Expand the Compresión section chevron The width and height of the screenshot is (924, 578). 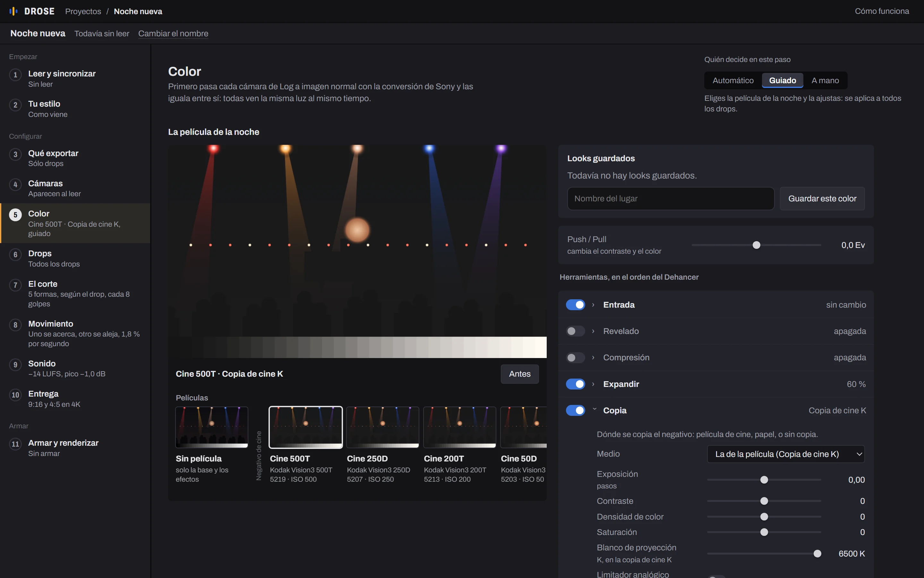coord(593,357)
